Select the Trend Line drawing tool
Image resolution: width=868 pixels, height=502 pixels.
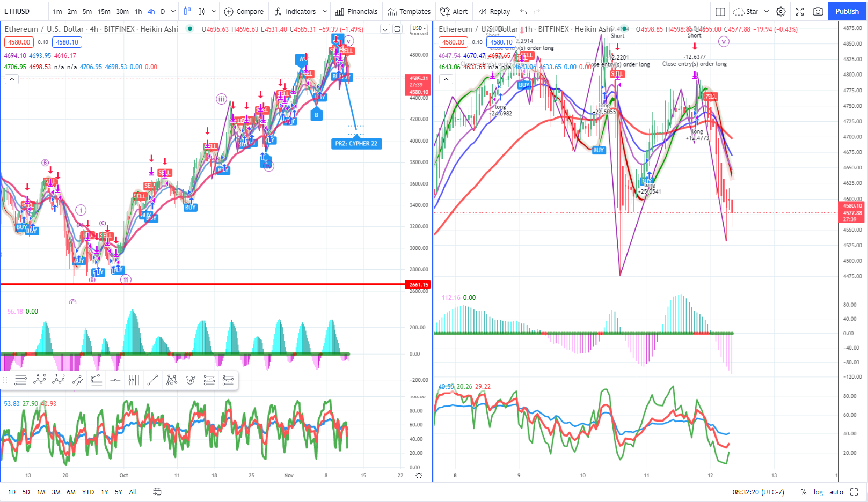pyautogui.click(x=152, y=380)
